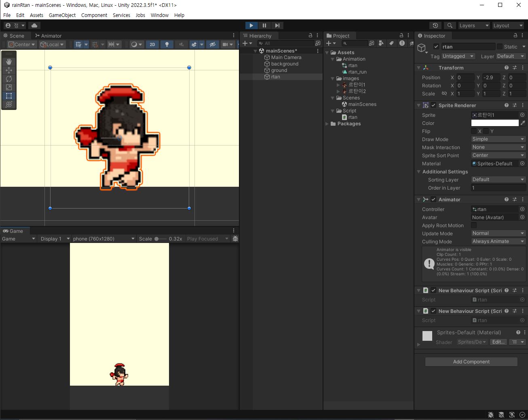Enable Apply Root Motion checkbox
Screen dimensions: 528x420
pyautogui.click(x=474, y=225)
